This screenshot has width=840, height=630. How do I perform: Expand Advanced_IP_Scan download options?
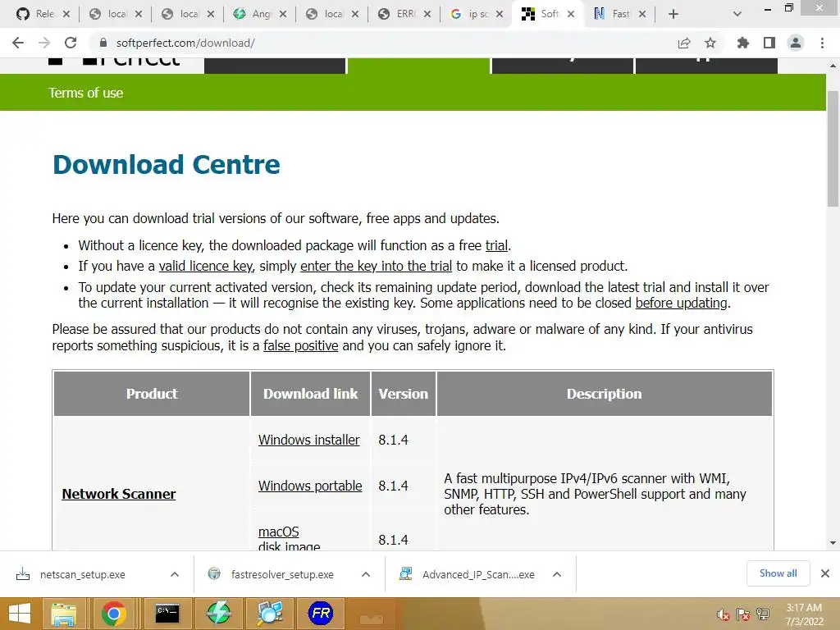[x=557, y=574]
